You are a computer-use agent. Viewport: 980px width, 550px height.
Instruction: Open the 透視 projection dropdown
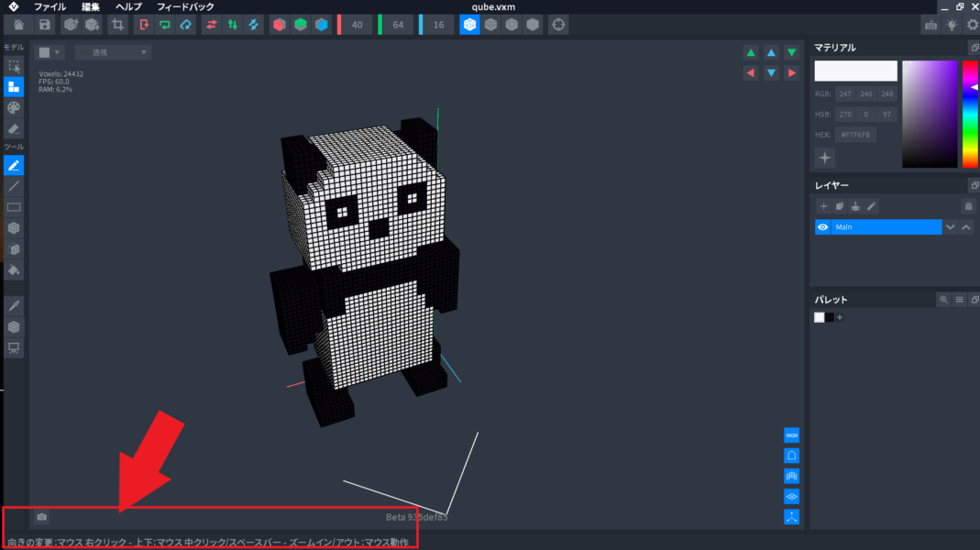coord(113,52)
